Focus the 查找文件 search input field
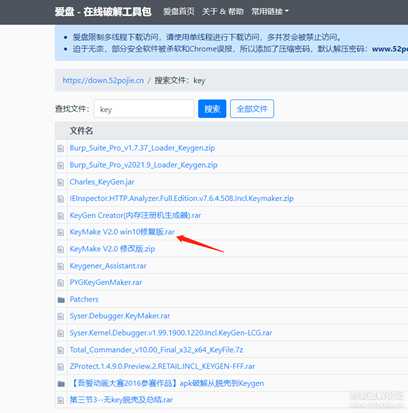The image size is (408, 413). tap(144, 109)
